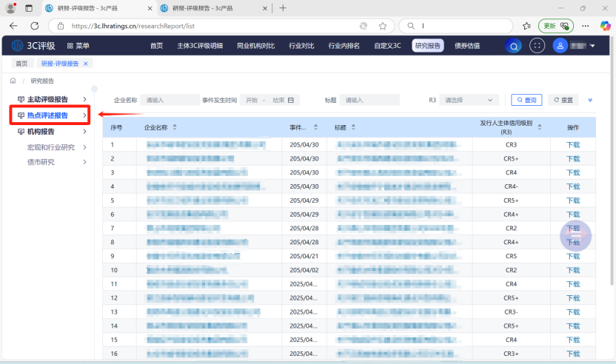Viewport: 616px width, 364px height.
Task: Click the user avatar in header
Action: 560,46
